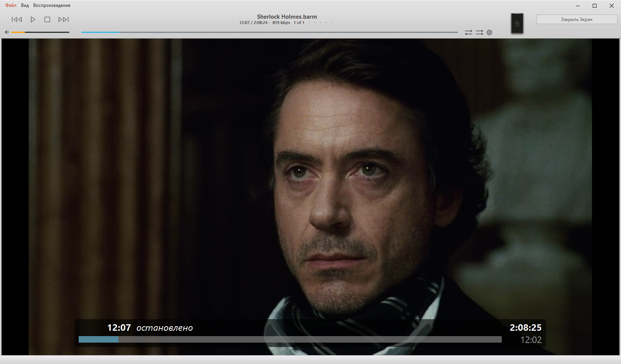Click the 859 kbps bitrate text
The image size is (621, 364).
[x=281, y=23]
